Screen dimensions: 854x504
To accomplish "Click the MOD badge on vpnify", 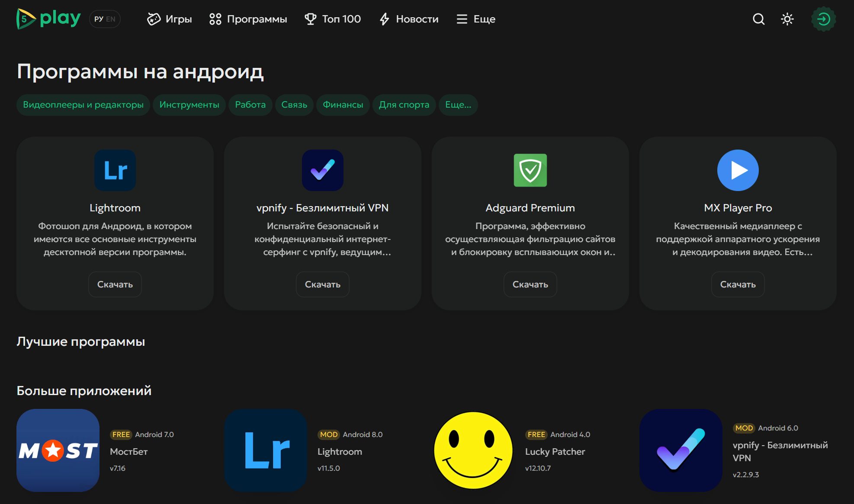I will (x=744, y=428).
